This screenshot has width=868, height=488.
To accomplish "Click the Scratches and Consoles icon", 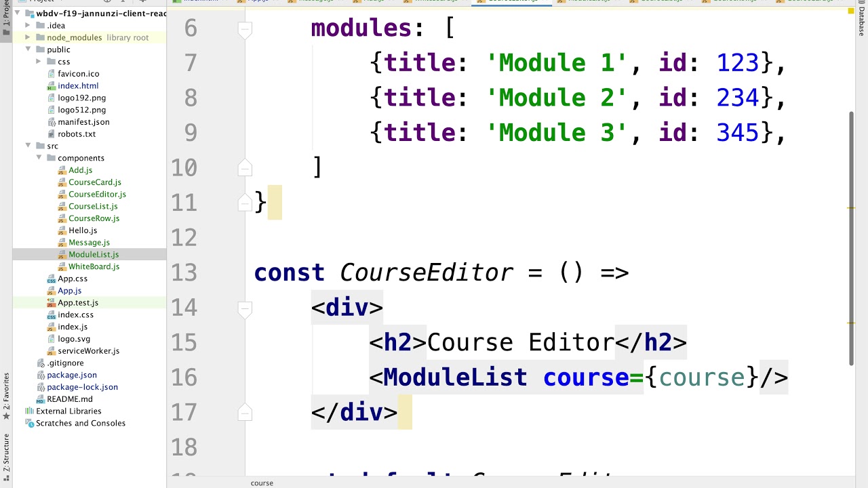I will click(29, 424).
